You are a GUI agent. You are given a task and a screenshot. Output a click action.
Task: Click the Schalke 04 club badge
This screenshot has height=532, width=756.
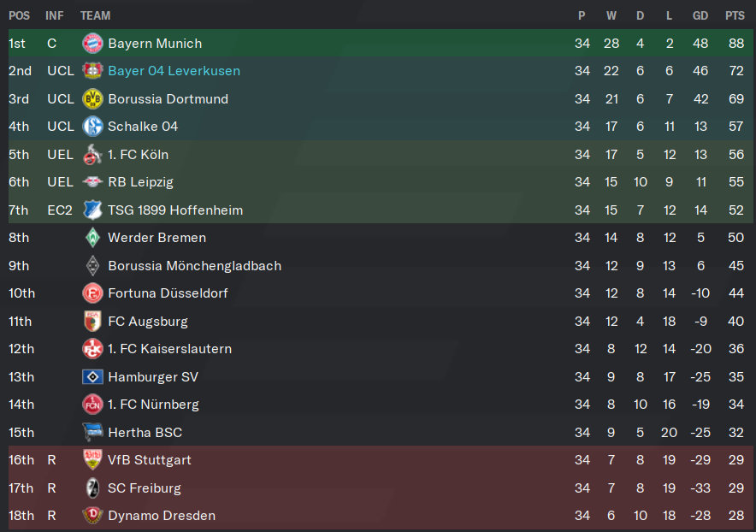click(x=92, y=127)
